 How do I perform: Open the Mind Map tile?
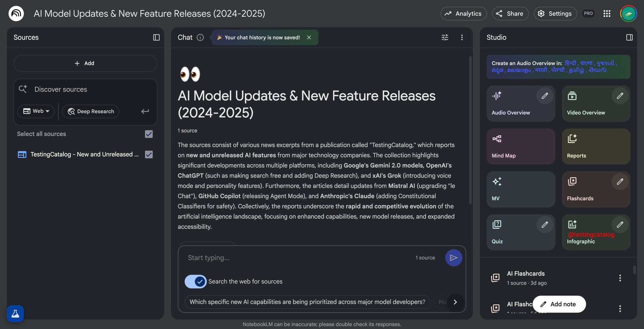point(520,146)
